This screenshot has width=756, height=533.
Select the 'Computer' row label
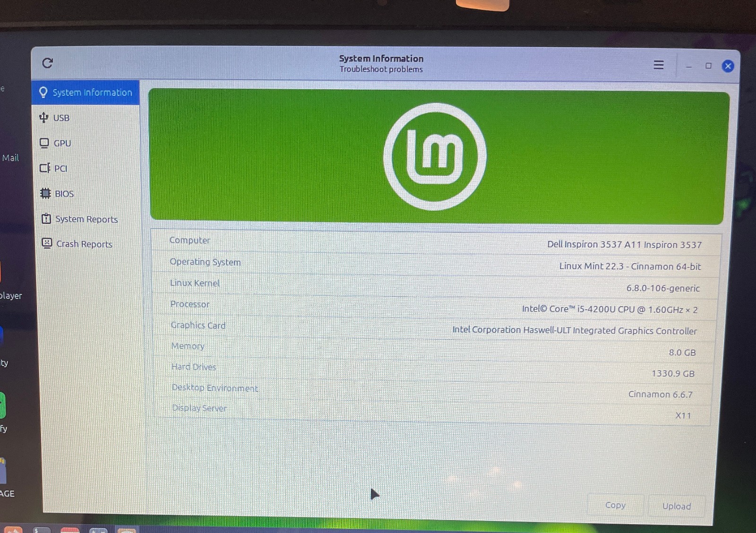[189, 240]
